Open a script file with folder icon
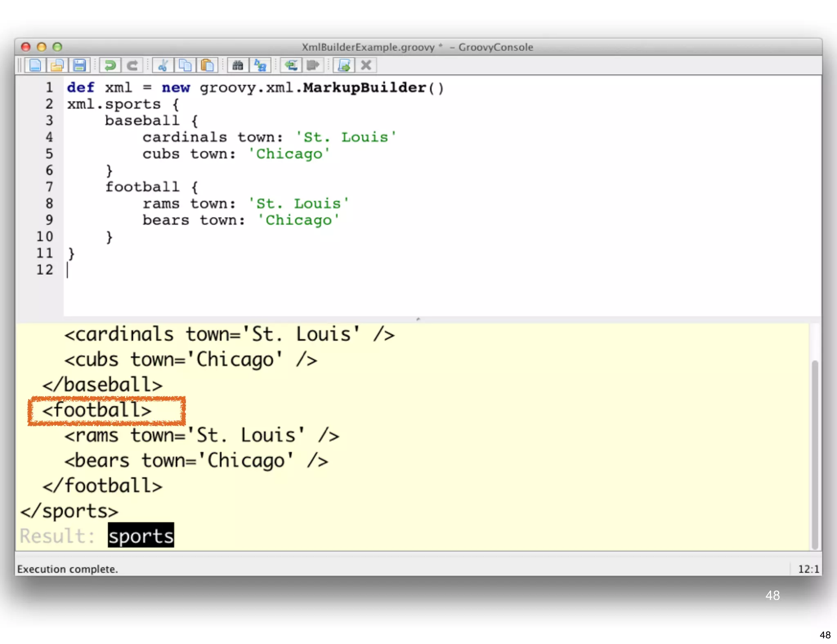837x644 pixels. 57,65
